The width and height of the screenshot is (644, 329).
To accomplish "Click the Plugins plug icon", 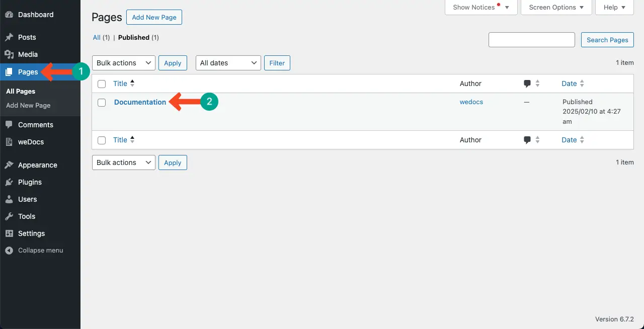I will pos(9,182).
